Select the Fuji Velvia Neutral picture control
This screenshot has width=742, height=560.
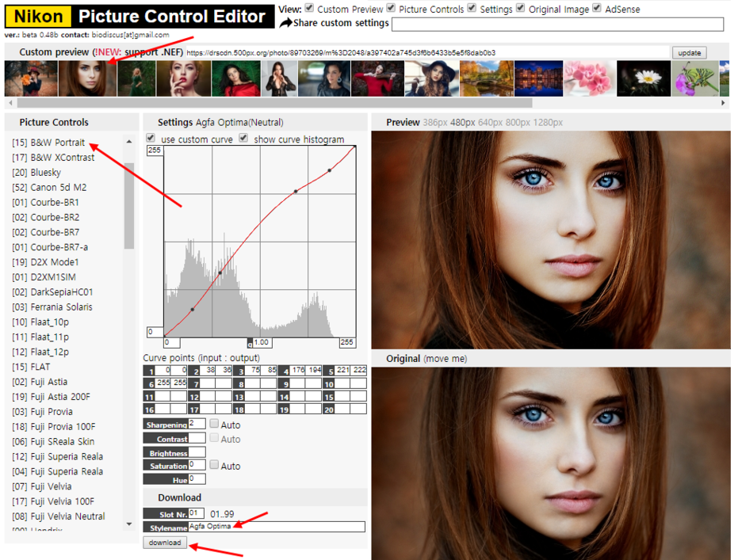pos(58,516)
